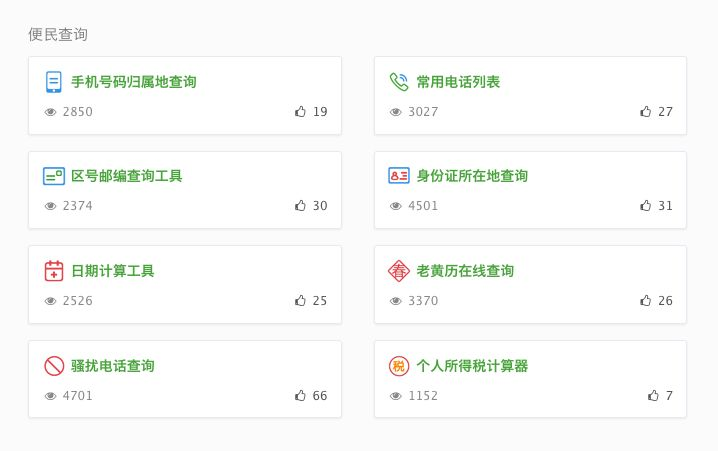This screenshot has height=451, width=718.
Task: Click the green telephone handset icon
Action: tap(399, 82)
